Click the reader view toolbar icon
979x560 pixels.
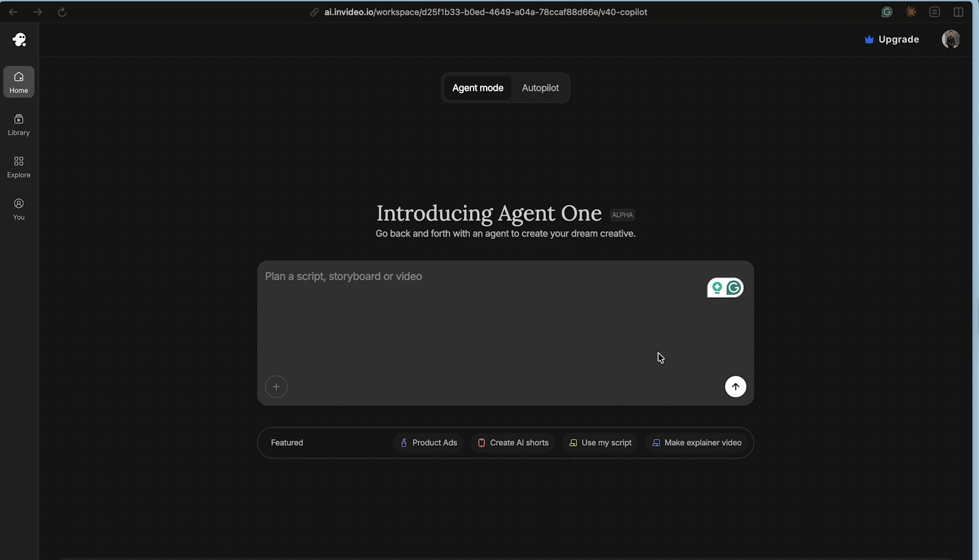click(x=934, y=12)
